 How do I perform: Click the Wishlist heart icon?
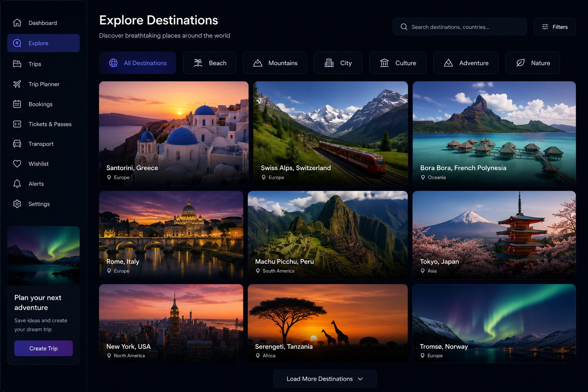click(17, 164)
